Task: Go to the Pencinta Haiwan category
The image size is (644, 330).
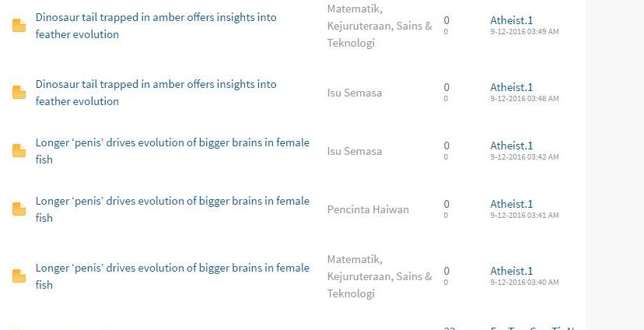Action: [368, 209]
